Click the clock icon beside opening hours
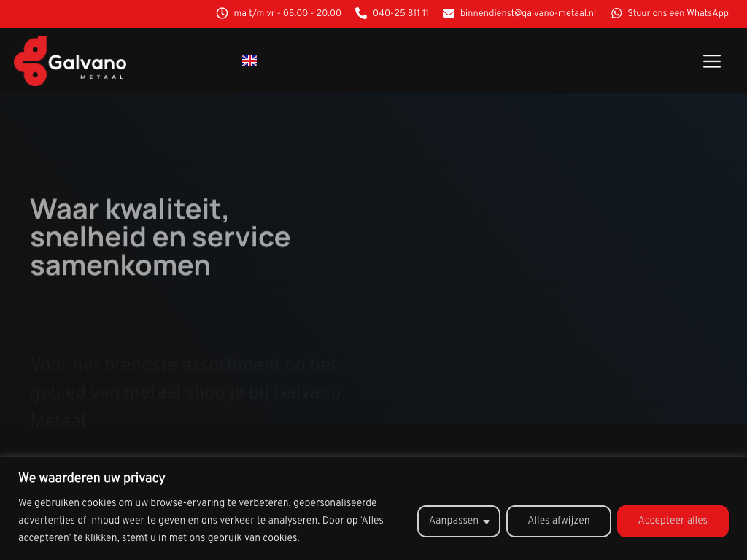This screenshot has width=747, height=560. 222,13
